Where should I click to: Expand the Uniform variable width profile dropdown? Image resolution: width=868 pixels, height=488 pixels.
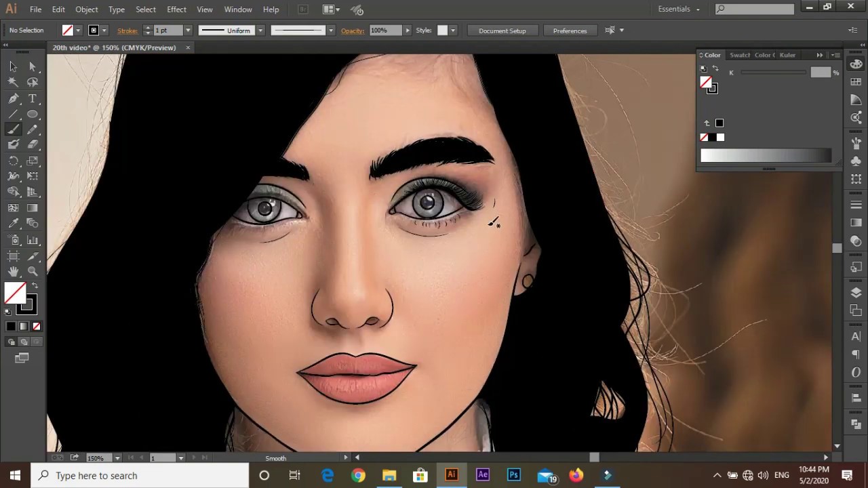[x=260, y=30]
